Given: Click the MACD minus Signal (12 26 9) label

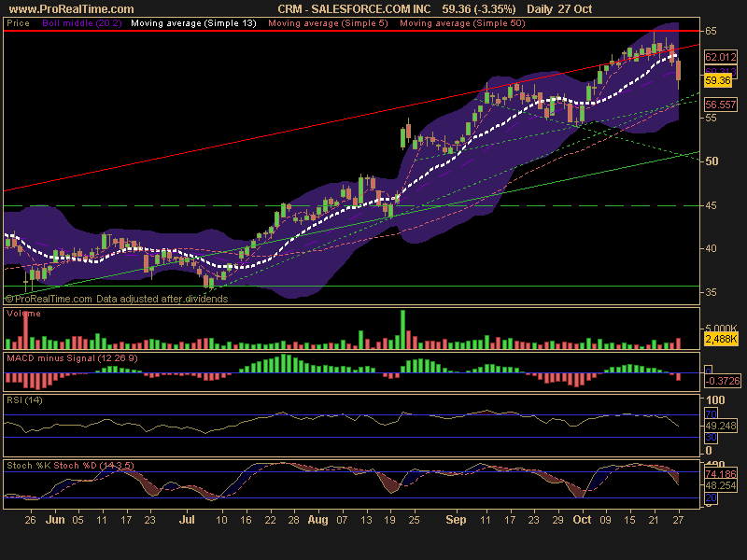Looking at the screenshot, I should tap(72, 358).
